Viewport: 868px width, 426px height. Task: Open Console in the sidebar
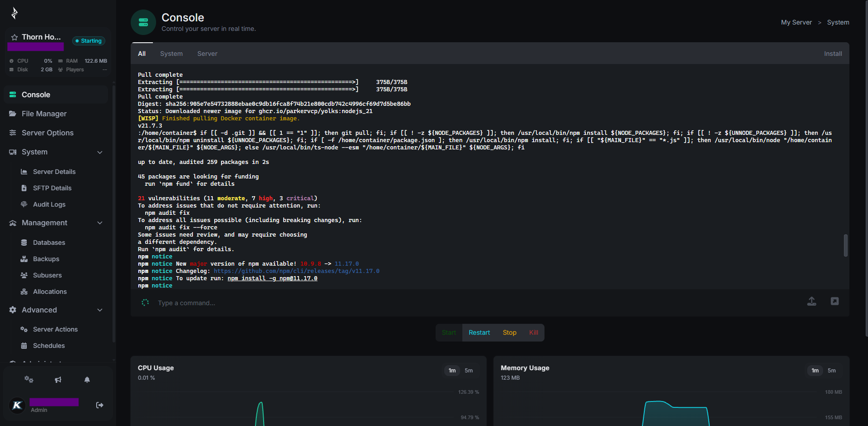(x=56, y=94)
